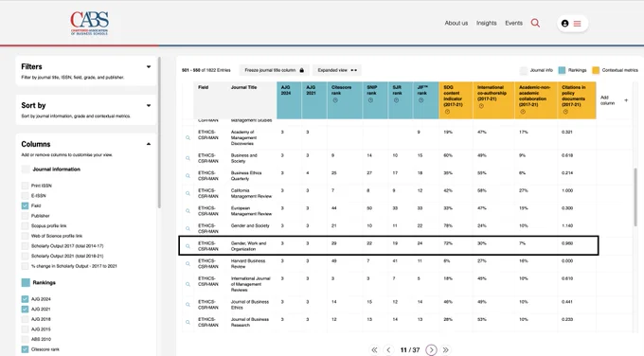The width and height of the screenshot is (644, 356).
Task: Click the Journal info legend swatch
Action: pyautogui.click(x=523, y=70)
